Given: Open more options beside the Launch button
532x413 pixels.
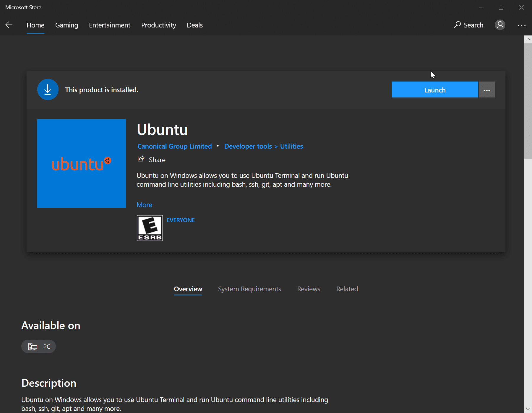Looking at the screenshot, I should point(486,90).
